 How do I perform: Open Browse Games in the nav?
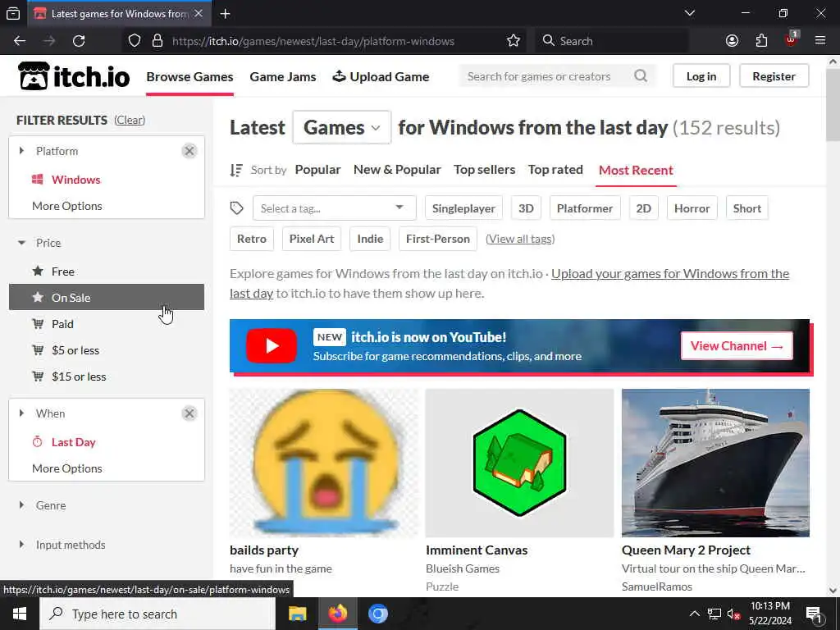click(189, 76)
